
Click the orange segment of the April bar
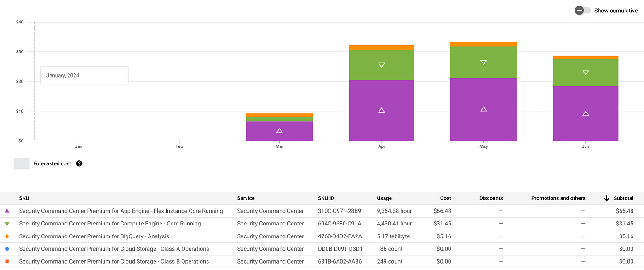tap(381, 47)
